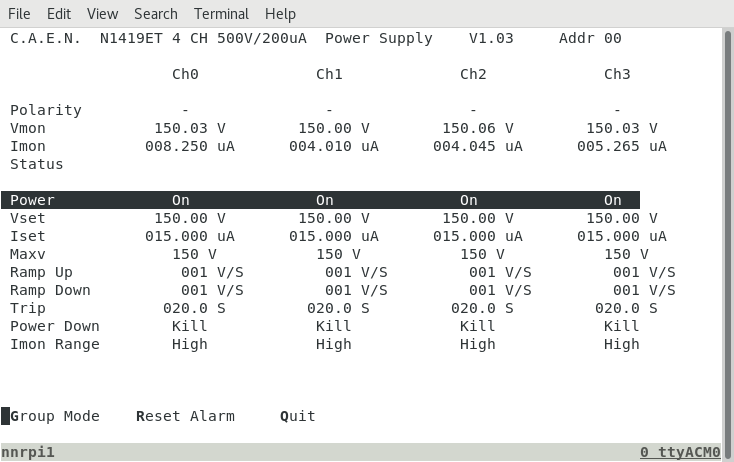Screen dimensions: 734x462
Task: Click Ch0 Vset 150.00 V field
Action: pyautogui.click(x=190, y=218)
